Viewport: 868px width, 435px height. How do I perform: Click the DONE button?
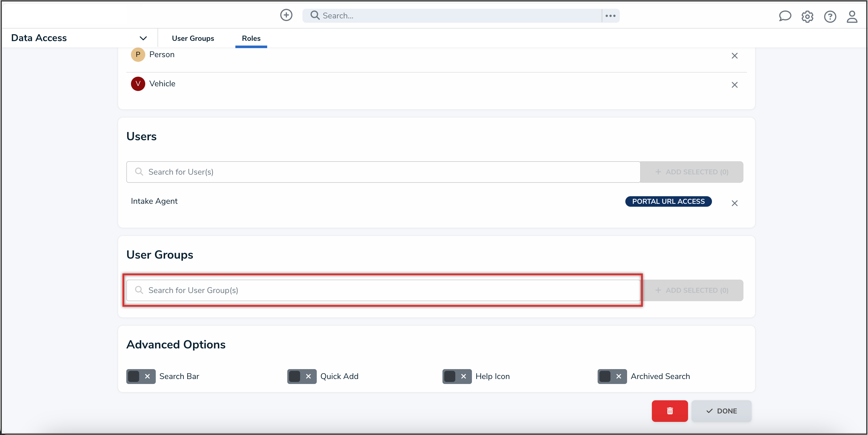coord(721,411)
